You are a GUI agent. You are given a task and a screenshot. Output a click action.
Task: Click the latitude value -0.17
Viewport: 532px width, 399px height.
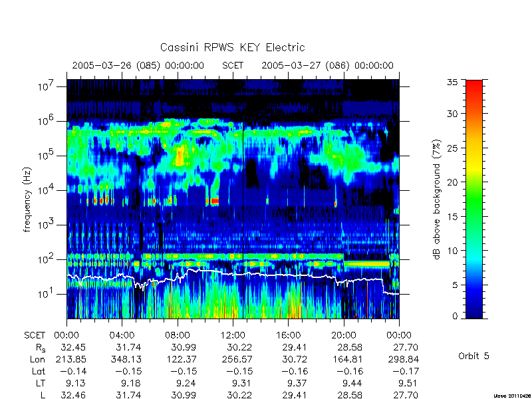(406, 372)
